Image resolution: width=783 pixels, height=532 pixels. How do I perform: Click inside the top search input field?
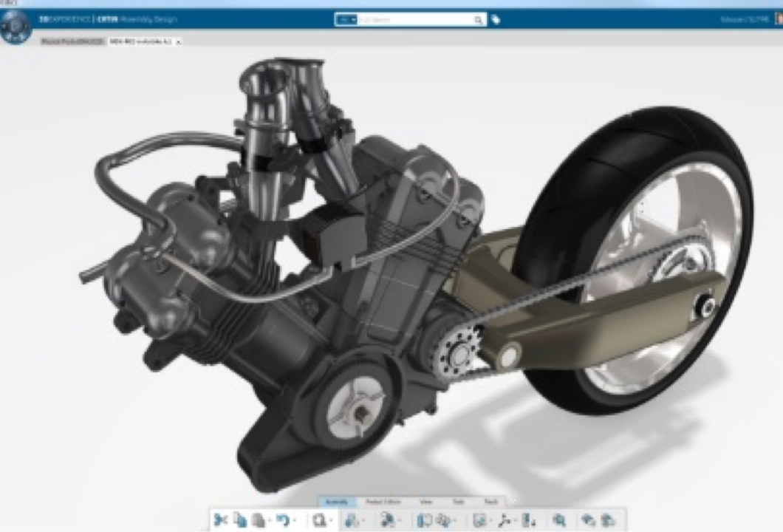pos(414,20)
